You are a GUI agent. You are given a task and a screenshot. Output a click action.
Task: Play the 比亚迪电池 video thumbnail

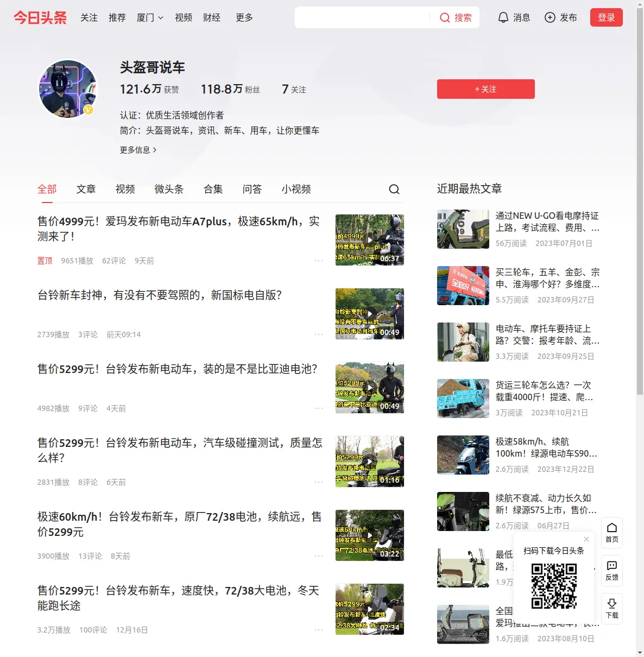pyautogui.click(x=370, y=388)
